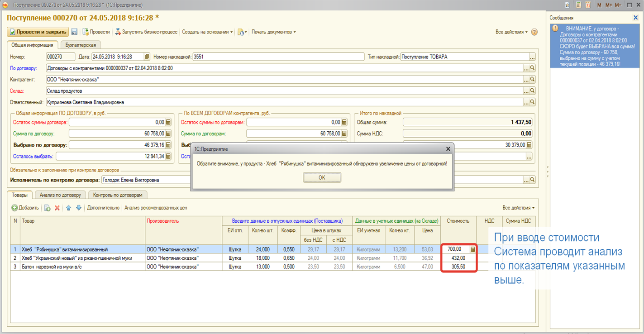Viewport: 644px width, 334px height.
Task: Confirm the warning dialog with OK
Action: (322, 178)
